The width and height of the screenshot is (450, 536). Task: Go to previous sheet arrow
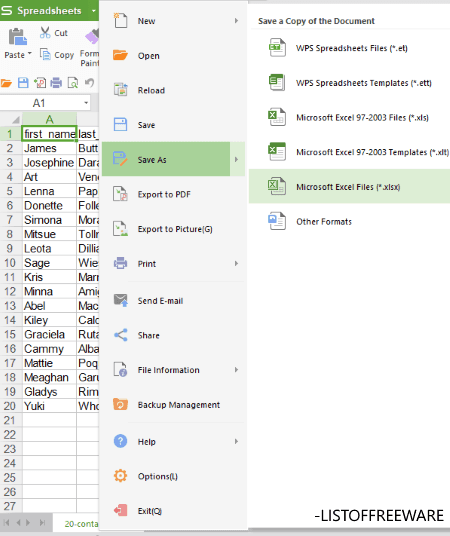pyautogui.click(x=18, y=523)
